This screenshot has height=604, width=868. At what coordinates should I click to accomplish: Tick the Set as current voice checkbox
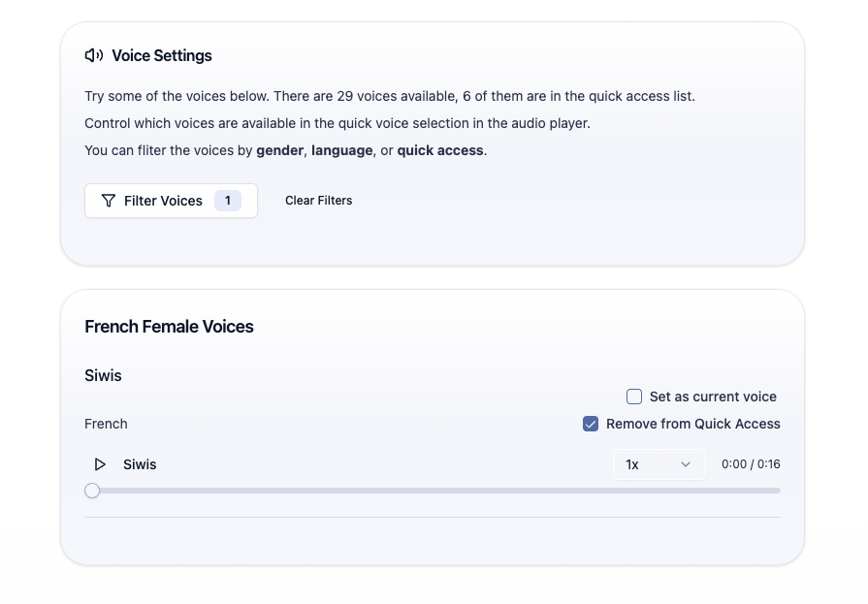[634, 397]
